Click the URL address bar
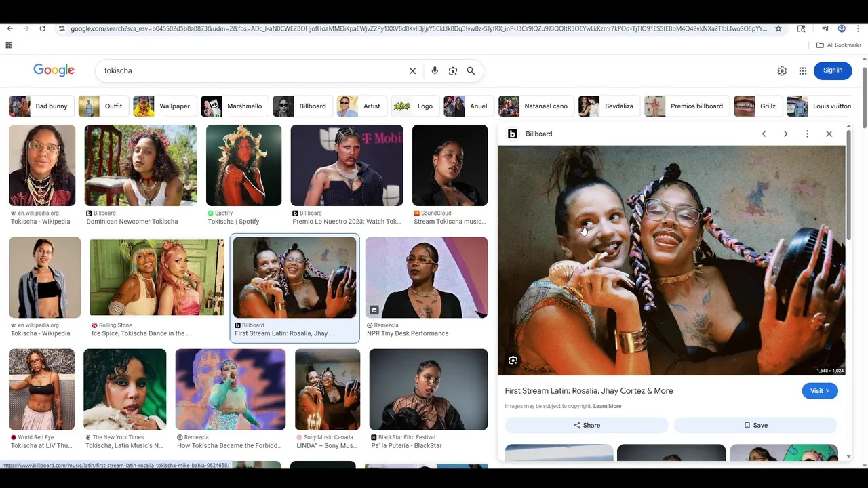This screenshot has height=488, width=868. pyautogui.click(x=418, y=28)
